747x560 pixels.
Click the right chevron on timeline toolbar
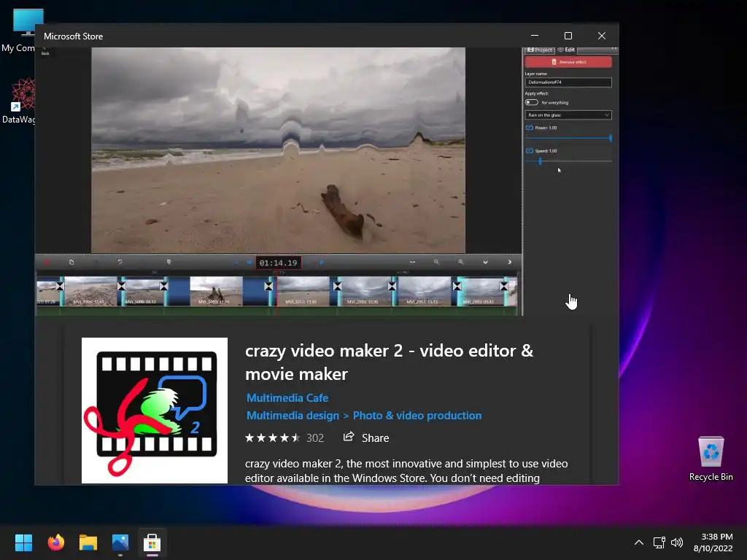pos(510,262)
